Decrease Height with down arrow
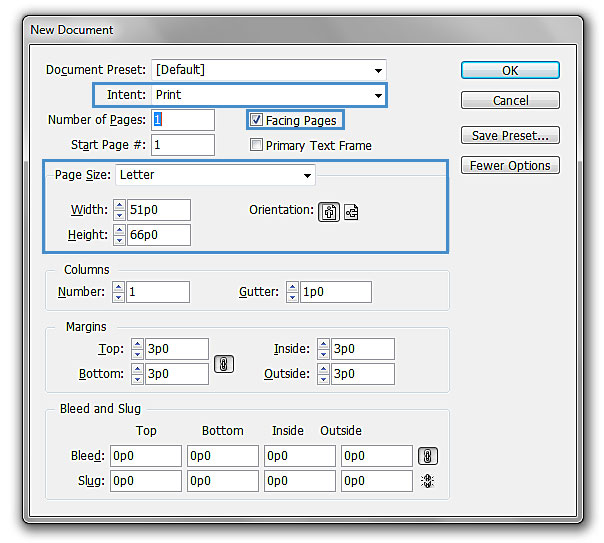Image resolution: width=604 pixels, height=543 pixels. pyautogui.click(x=119, y=240)
